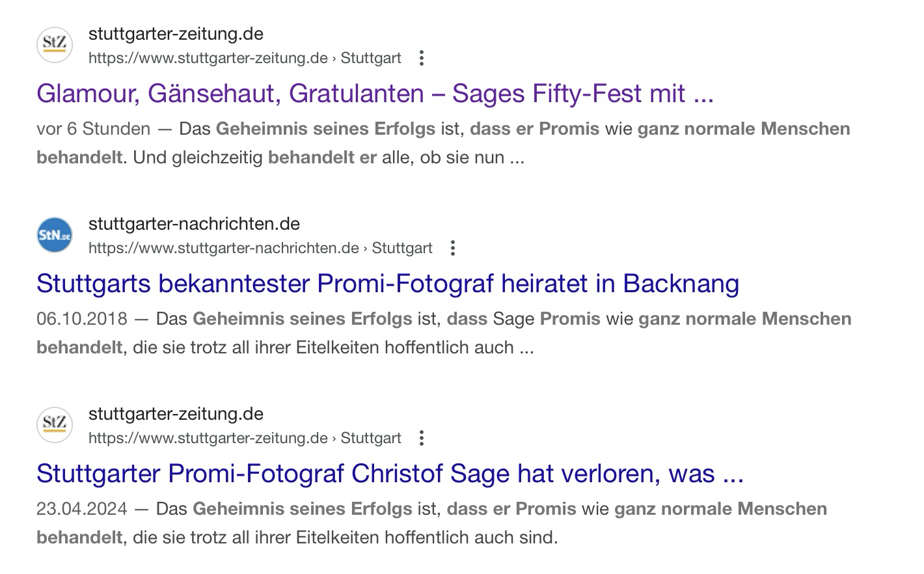Click the 06.10.2018 date in the Backnang snippet
This screenshot has width=924, height=574.
click(82, 319)
